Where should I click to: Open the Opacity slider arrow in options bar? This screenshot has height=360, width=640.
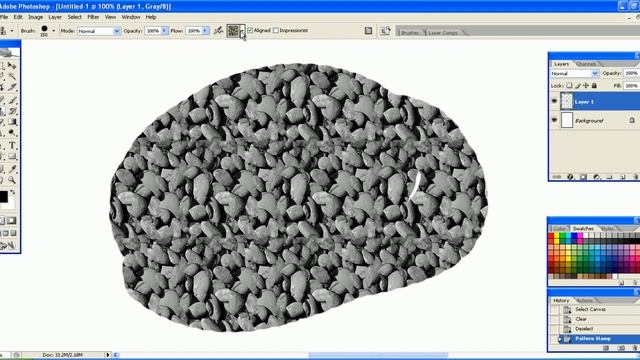(164, 31)
